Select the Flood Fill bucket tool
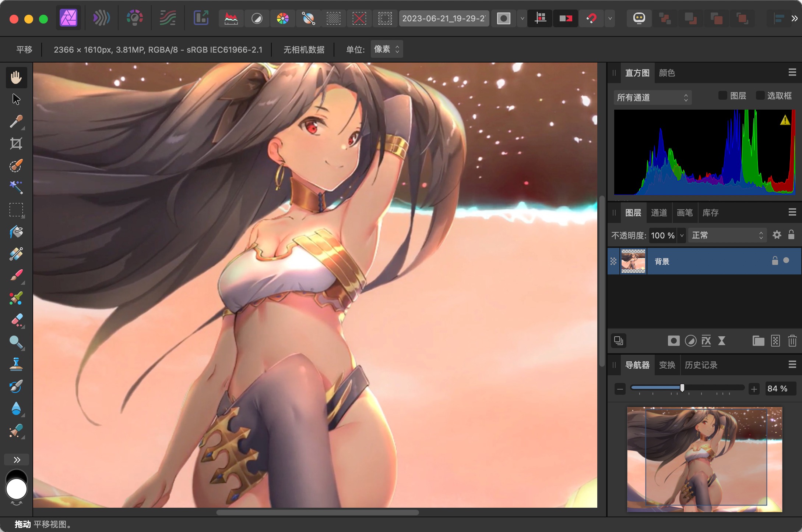 [x=16, y=232]
